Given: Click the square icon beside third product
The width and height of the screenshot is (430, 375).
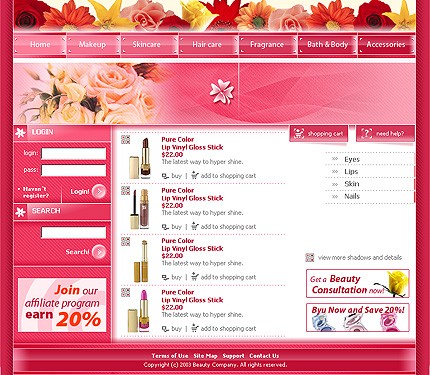Looking at the screenshot, I should pos(125,241).
